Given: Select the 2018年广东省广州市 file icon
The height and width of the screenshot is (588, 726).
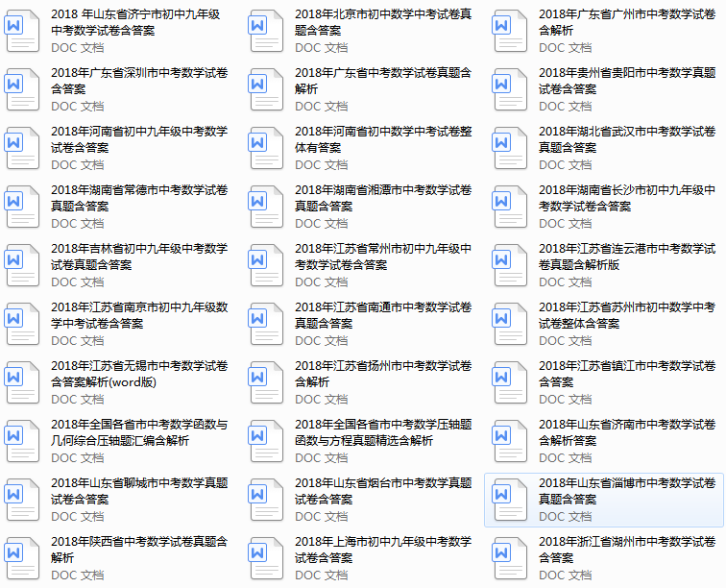Looking at the screenshot, I should 510,31.
